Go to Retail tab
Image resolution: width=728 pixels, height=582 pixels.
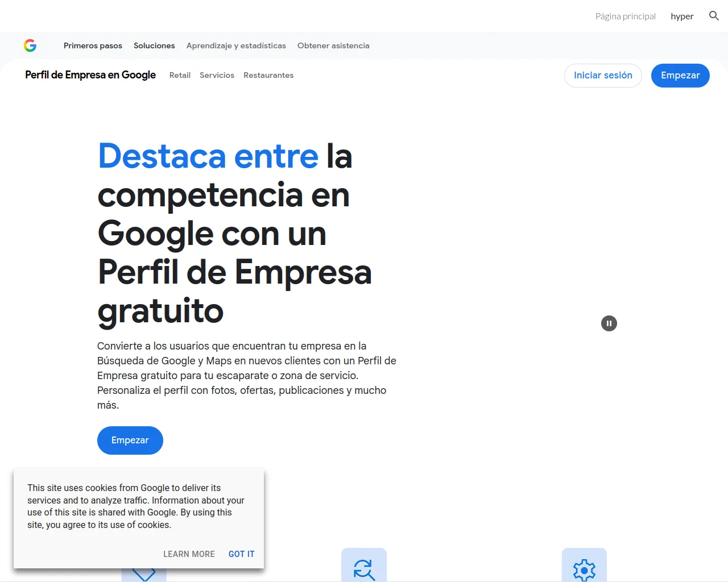pyautogui.click(x=180, y=75)
